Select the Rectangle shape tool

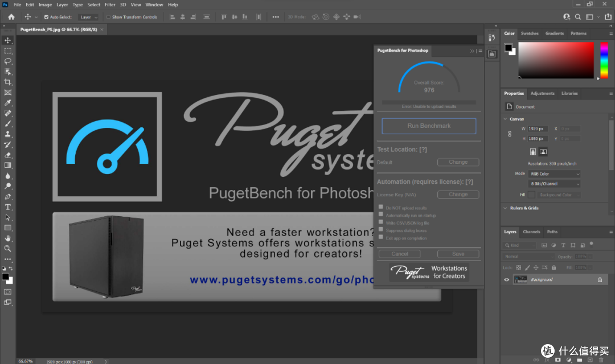point(7,227)
